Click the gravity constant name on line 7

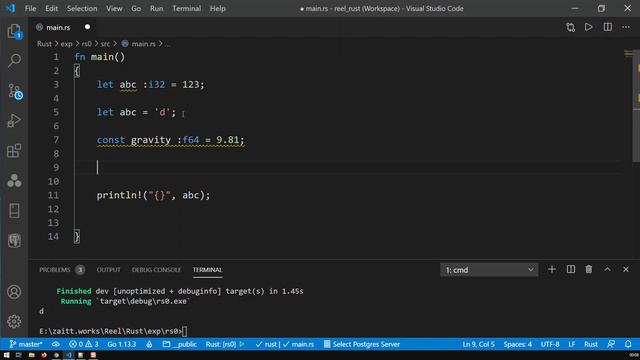(151, 140)
